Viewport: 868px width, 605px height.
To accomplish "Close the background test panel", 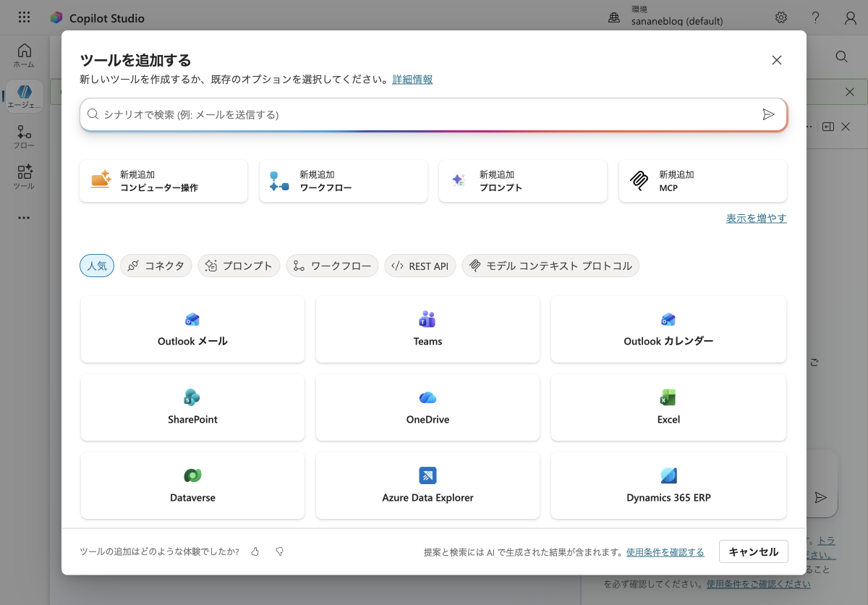I will click(845, 127).
